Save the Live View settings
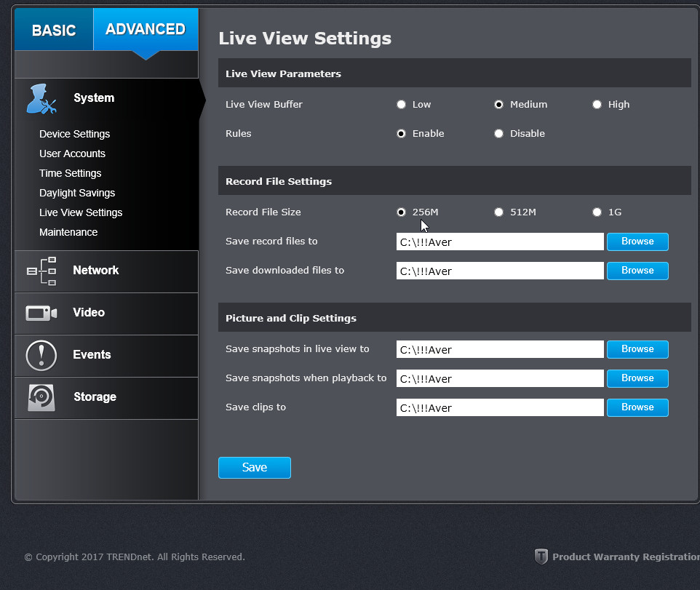700x590 pixels. pos(255,467)
